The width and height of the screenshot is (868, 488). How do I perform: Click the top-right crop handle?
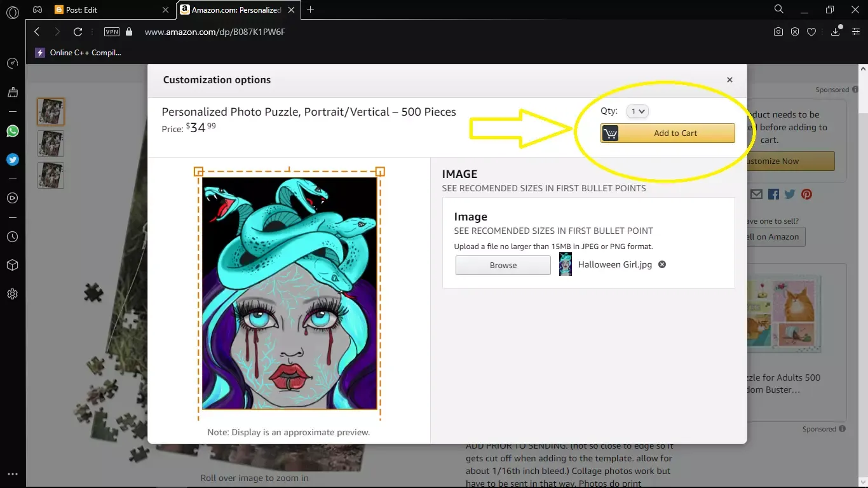380,172
